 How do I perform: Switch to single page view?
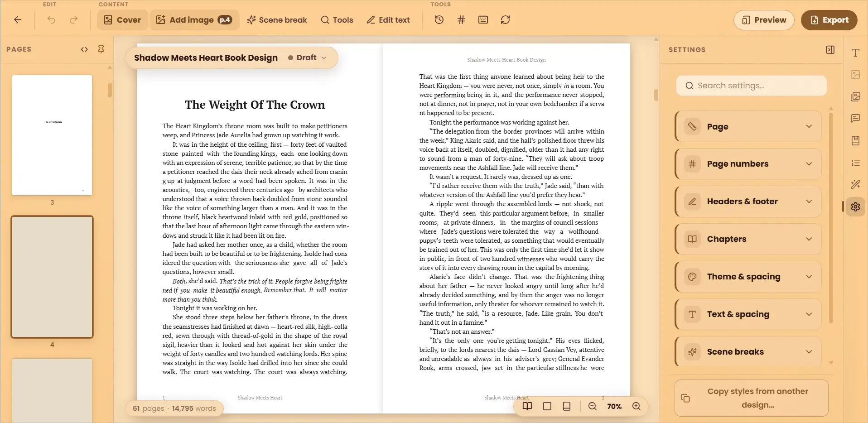point(547,406)
